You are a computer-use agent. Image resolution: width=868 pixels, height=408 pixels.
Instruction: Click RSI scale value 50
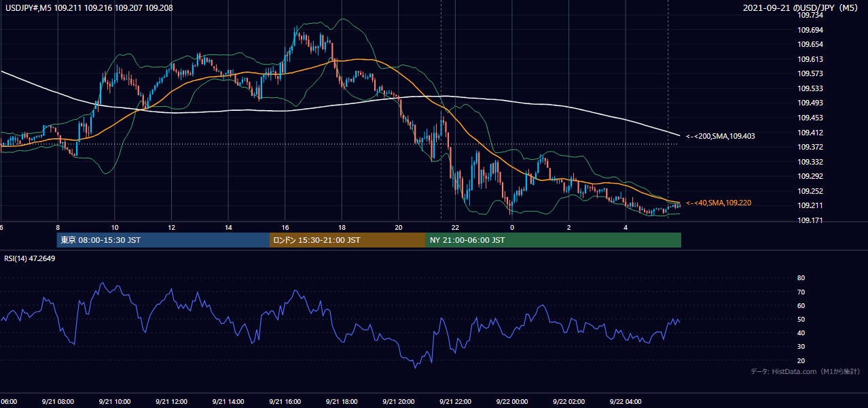801,319
